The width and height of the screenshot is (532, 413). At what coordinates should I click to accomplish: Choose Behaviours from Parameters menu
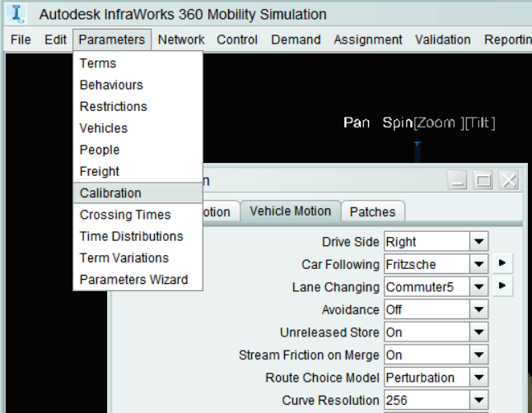(x=138, y=85)
